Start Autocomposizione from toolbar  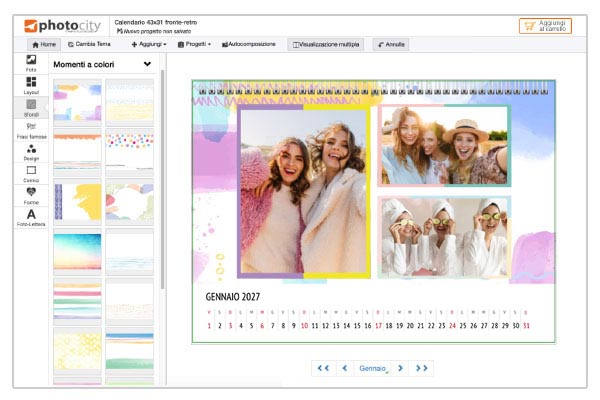[249, 44]
